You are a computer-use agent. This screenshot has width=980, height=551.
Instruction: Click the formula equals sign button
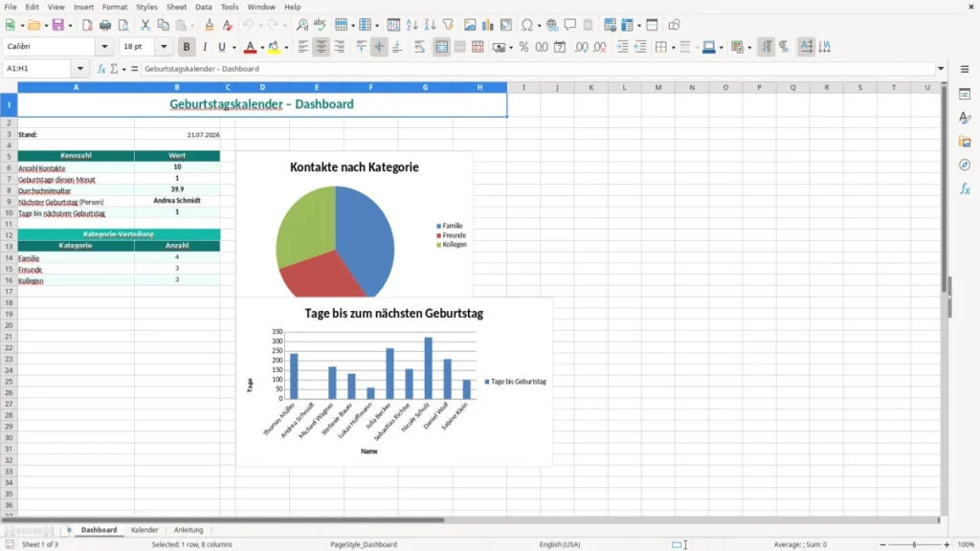click(134, 69)
